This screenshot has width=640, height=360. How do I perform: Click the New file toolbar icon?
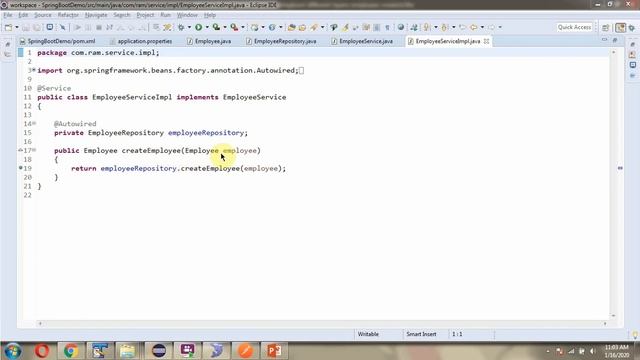[8, 27]
